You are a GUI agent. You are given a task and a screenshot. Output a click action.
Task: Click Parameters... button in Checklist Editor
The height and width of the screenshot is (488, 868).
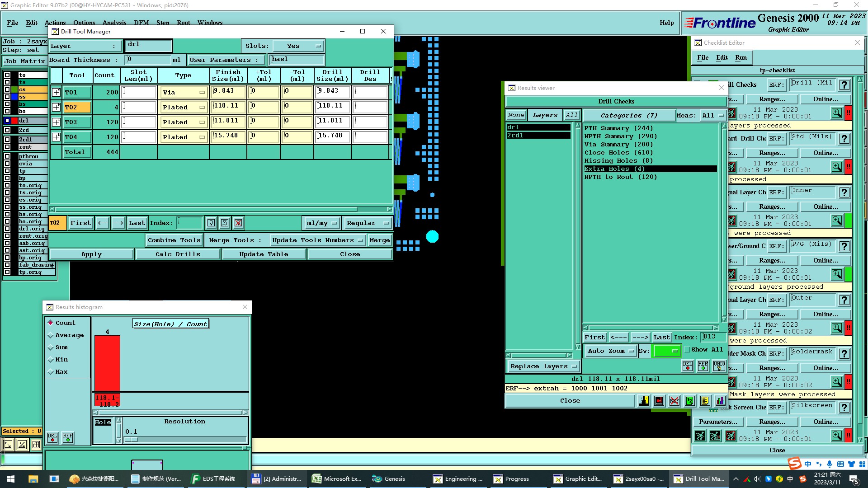(718, 422)
